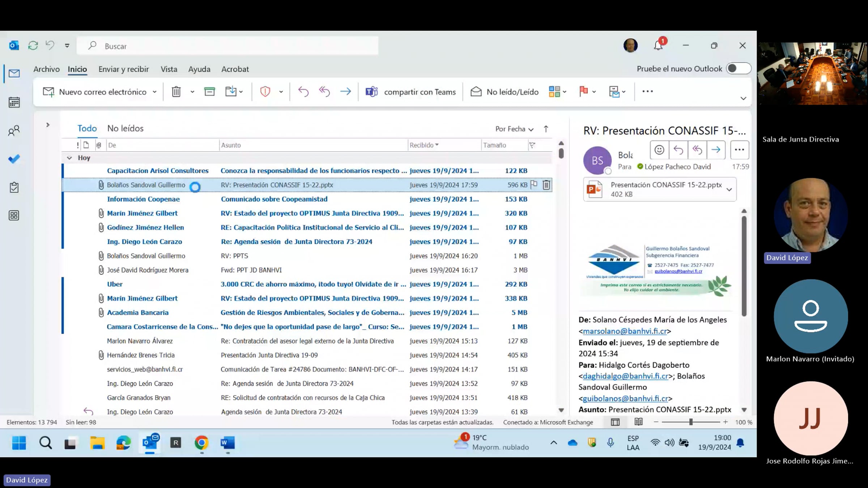Click the emoji reaction icon in reading pane
The width and height of the screenshot is (868, 488).
(659, 150)
